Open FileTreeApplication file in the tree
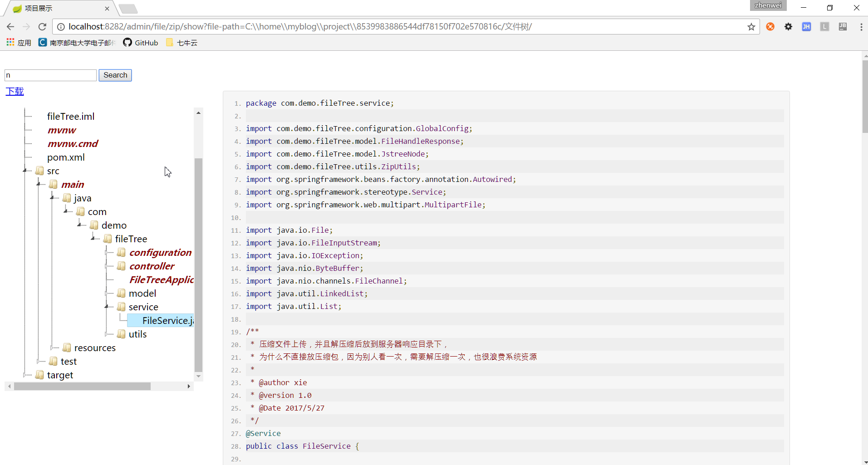The height and width of the screenshot is (465, 868). (162, 279)
